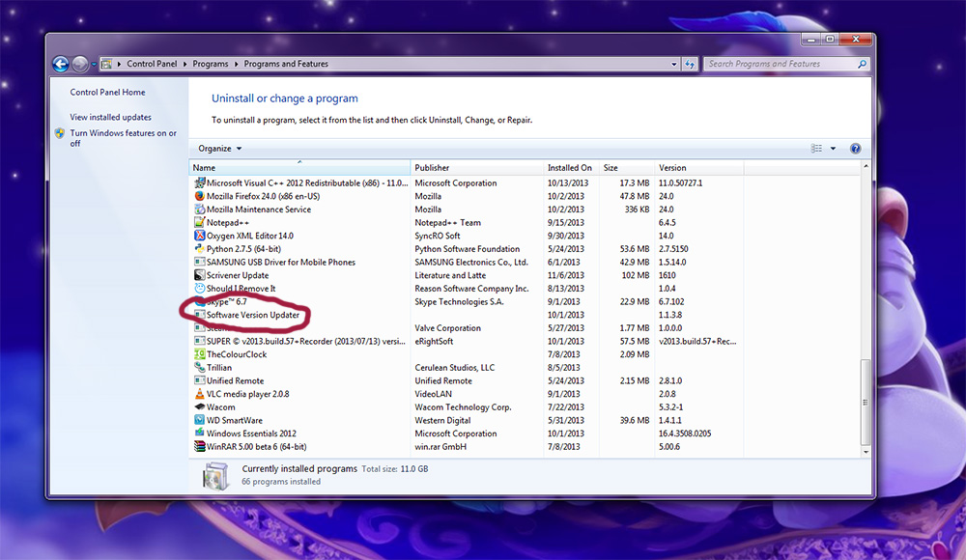This screenshot has height=560, width=966.
Task: Click the Trillian icon
Action: 200,368
